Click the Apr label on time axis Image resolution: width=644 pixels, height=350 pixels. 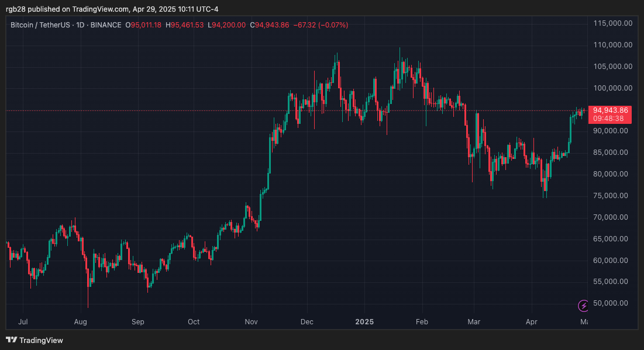click(532, 322)
